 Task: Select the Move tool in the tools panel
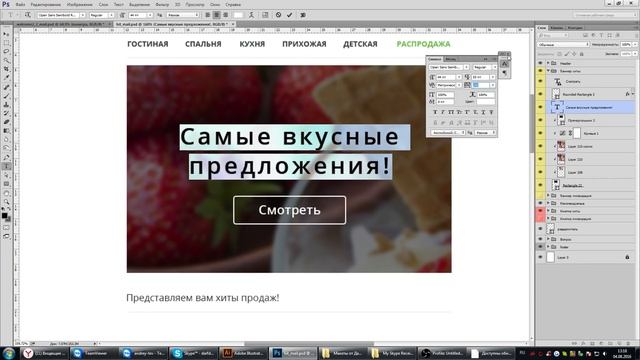point(6,34)
